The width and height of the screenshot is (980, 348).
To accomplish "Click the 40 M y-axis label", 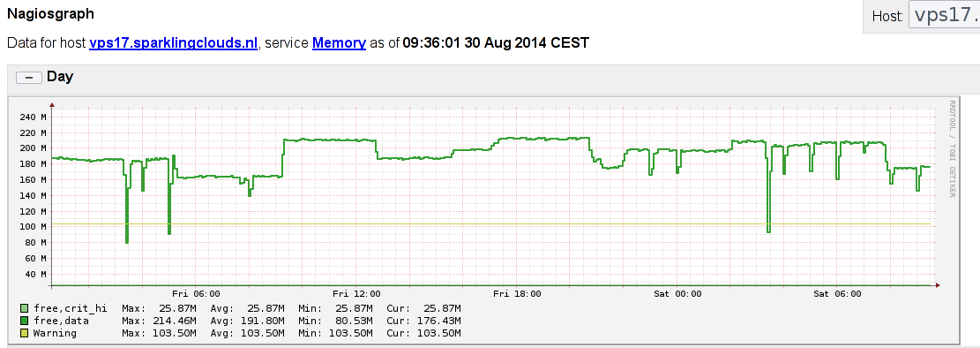I will coord(36,274).
